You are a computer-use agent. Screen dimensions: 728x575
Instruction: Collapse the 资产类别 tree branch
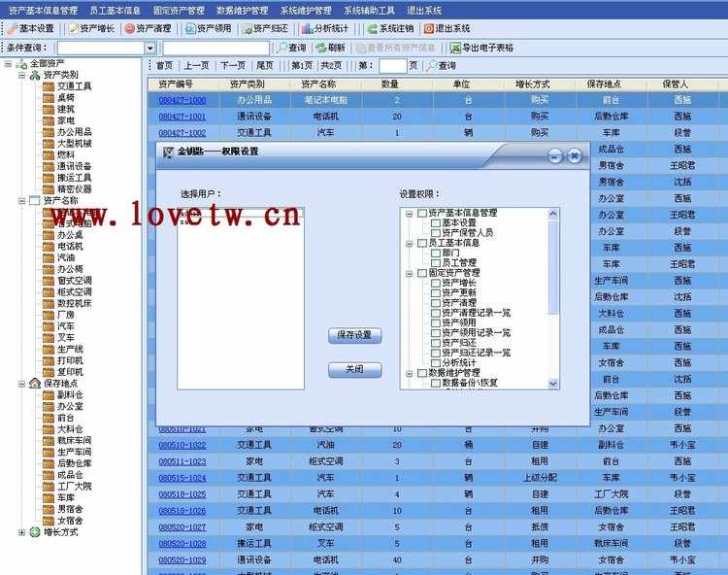[21, 75]
